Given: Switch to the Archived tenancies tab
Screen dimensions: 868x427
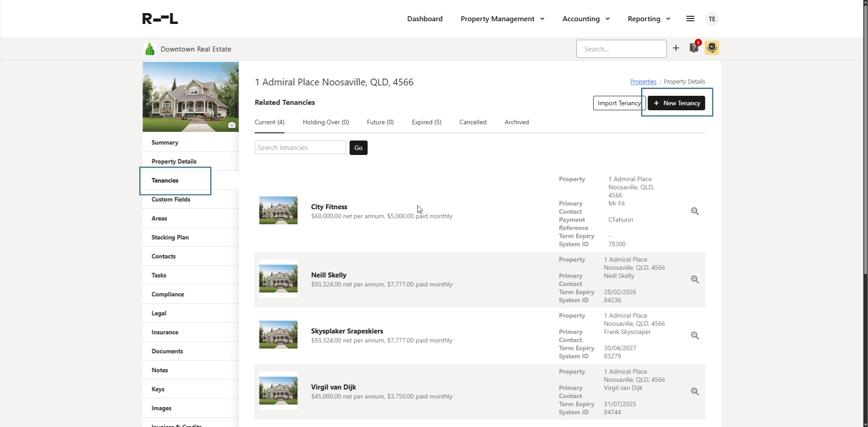Looking at the screenshot, I should tap(516, 122).
